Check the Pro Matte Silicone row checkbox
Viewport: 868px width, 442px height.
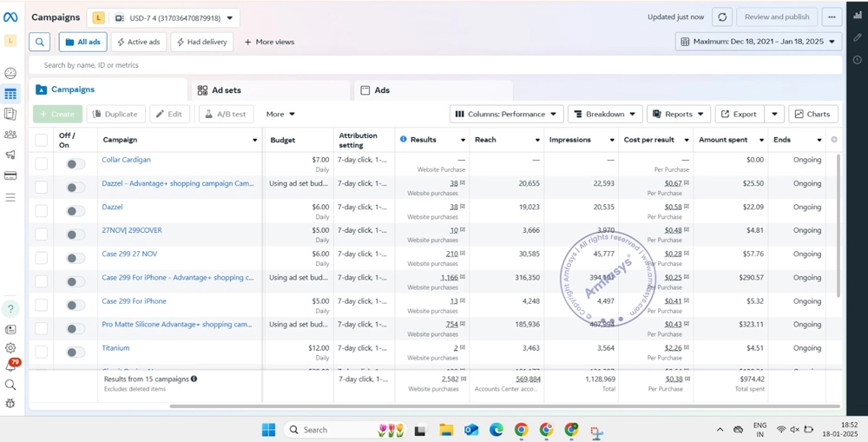[x=42, y=328]
